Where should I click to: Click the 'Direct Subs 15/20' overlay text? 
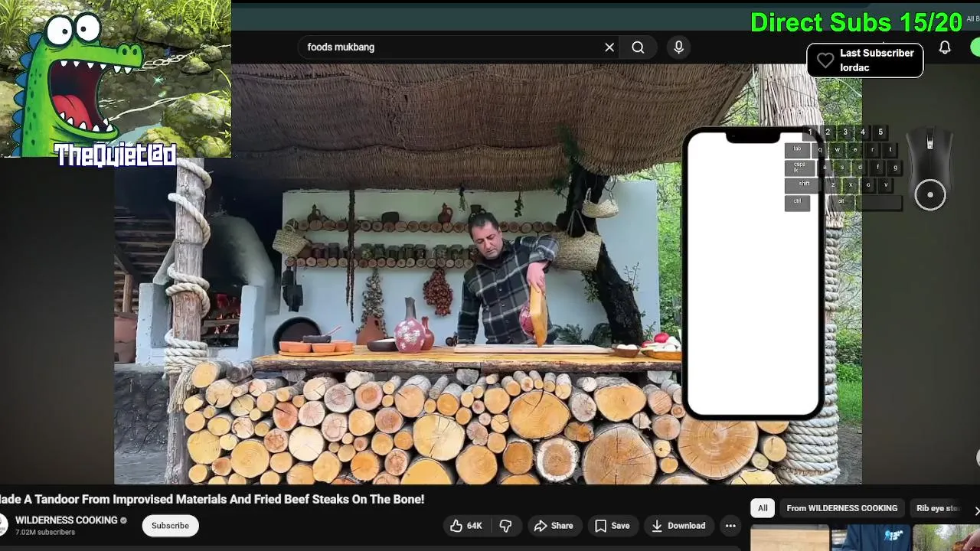856,22
